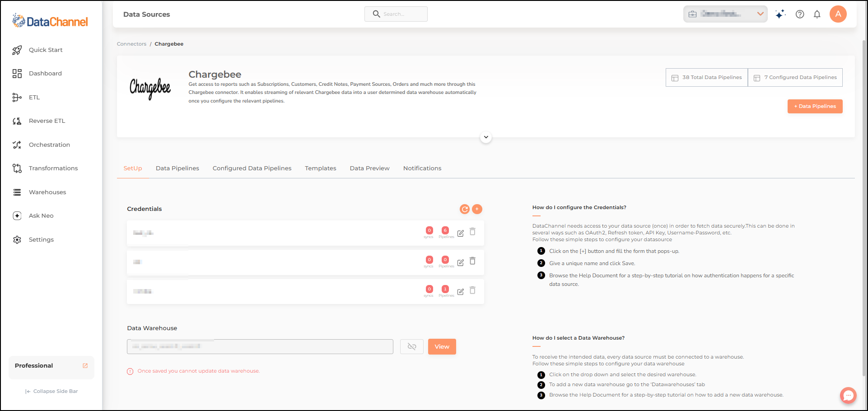Go to Warehouses
The height and width of the screenshot is (411, 868).
click(47, 192)
